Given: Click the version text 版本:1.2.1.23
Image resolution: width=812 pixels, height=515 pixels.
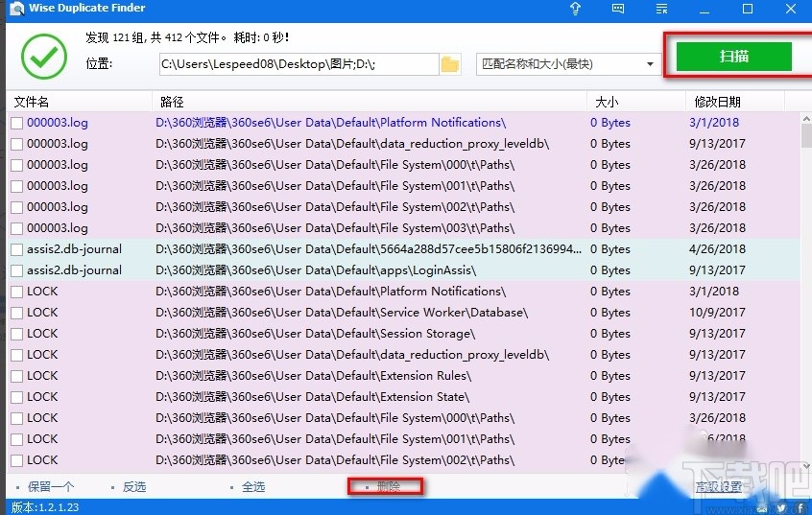Looking at the screenshot, I should click(45, 507).
